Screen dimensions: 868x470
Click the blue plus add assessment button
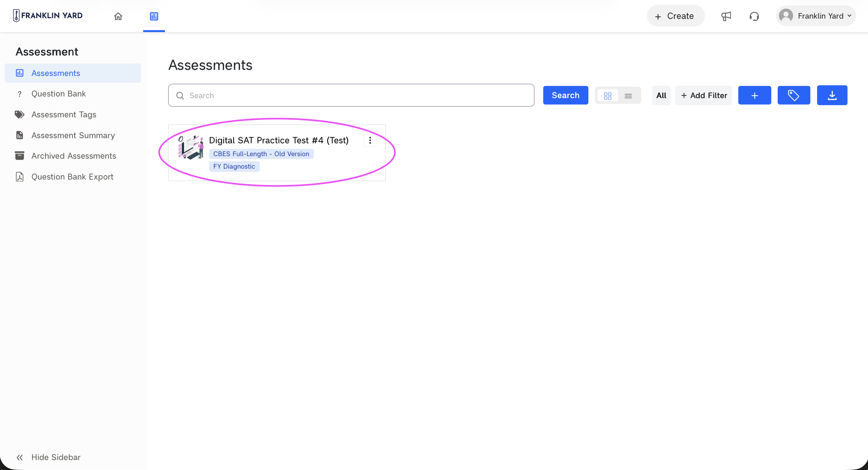click(754, 96)
